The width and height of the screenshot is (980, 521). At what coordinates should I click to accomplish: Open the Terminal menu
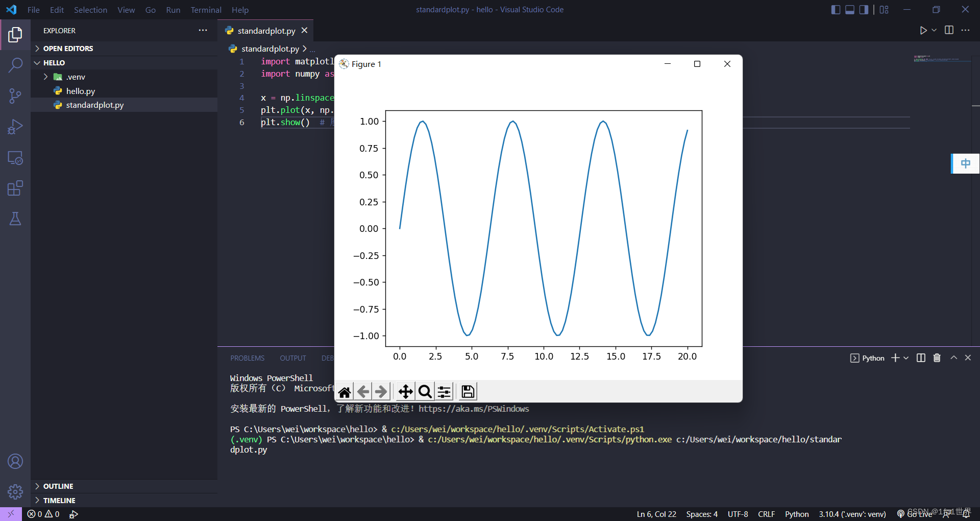pos(206,10)
